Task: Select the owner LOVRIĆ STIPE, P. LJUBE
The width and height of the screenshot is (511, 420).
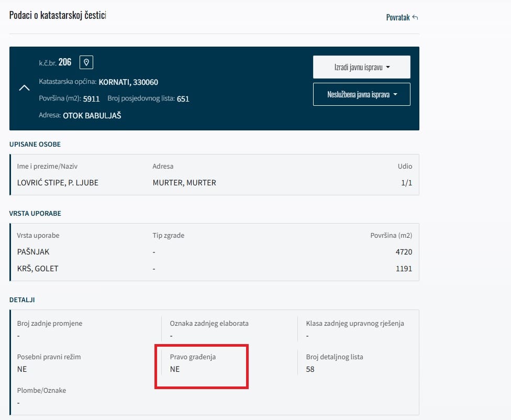Action: click(x=58, y=183)
